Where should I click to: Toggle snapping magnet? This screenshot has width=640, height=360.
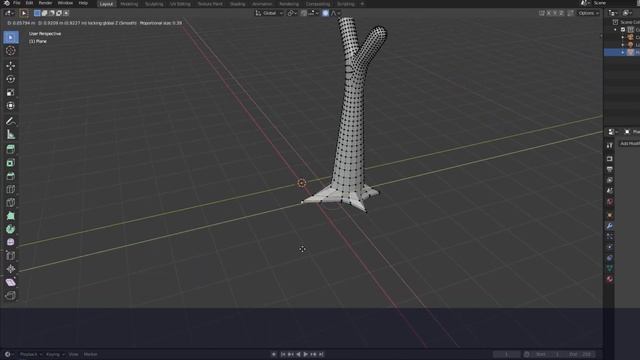[x=304, y=13]
